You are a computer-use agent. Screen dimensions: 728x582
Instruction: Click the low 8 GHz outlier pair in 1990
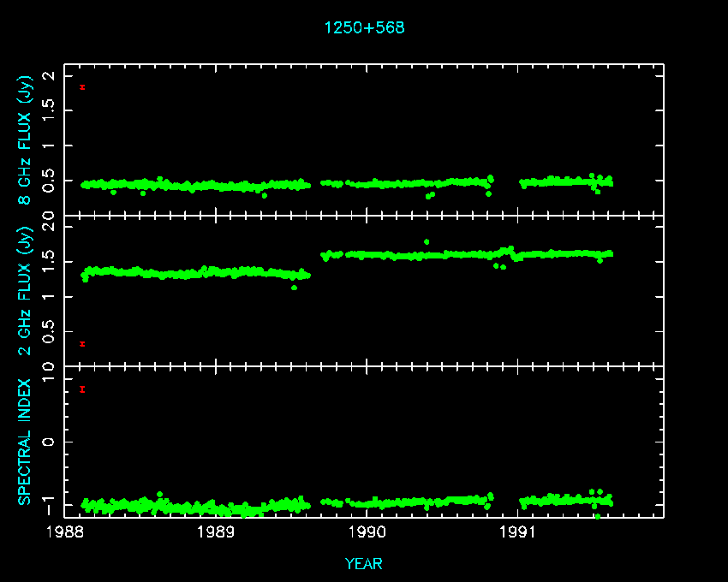430,195
